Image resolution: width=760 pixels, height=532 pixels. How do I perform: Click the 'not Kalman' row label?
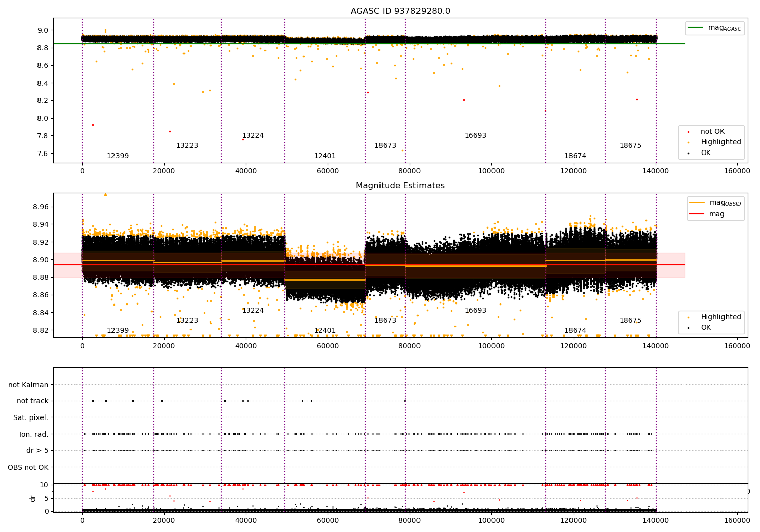click(28, 385)
